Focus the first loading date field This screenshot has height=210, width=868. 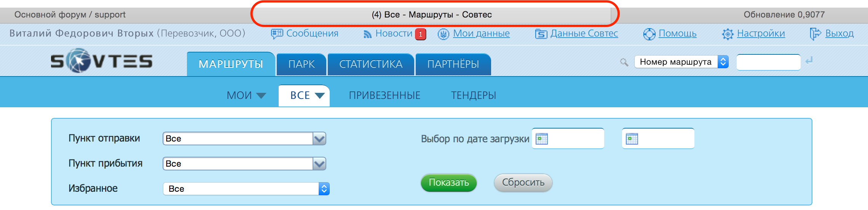(x=568, y=138)
